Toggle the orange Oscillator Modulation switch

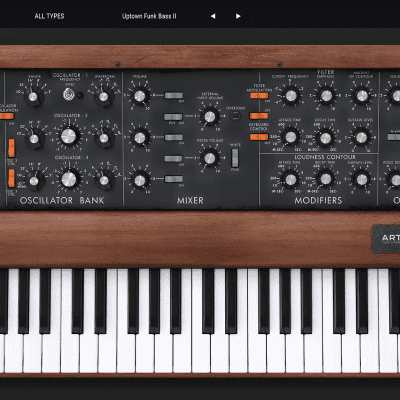[x=7, y=116]
